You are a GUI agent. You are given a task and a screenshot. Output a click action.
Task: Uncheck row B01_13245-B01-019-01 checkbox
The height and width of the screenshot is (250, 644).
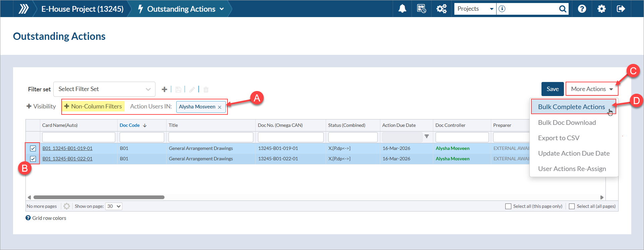33,148
